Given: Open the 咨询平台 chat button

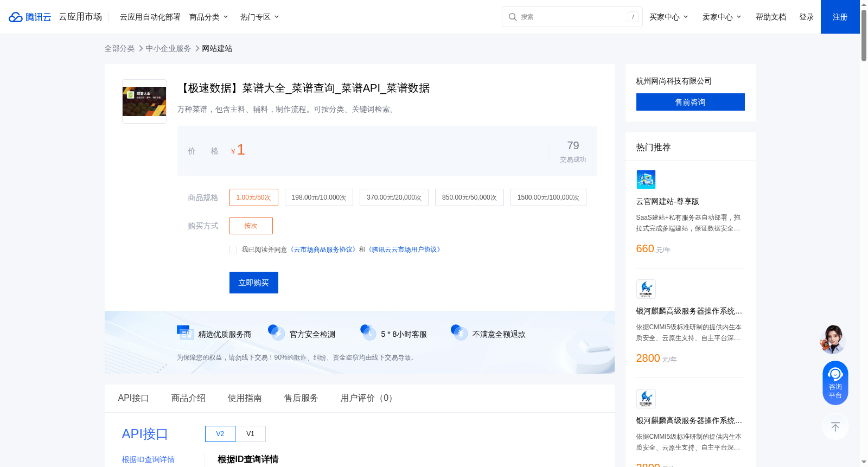Looking at the screenshot, I should pyautogui.click(x=835, y=383).
